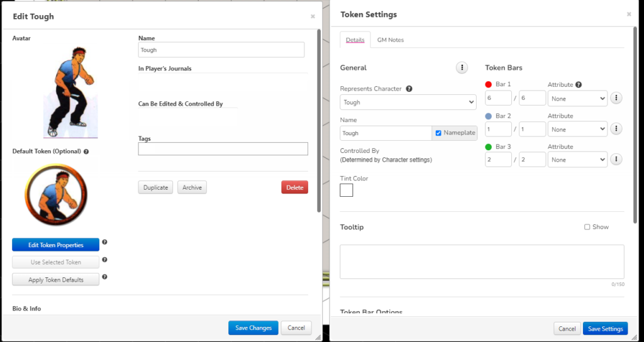Click the General section three-dot options icon
Viewport: 644px width, 342px height.
click(462, 68)
